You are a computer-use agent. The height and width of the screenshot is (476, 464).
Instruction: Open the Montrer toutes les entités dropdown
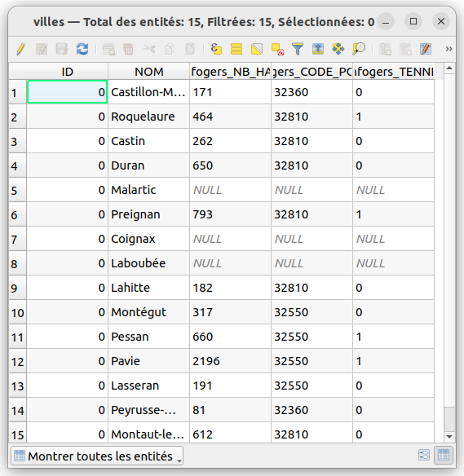(x=97, y=456)
